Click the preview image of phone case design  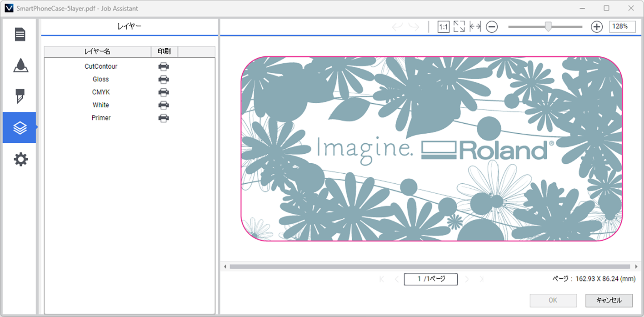432,149
